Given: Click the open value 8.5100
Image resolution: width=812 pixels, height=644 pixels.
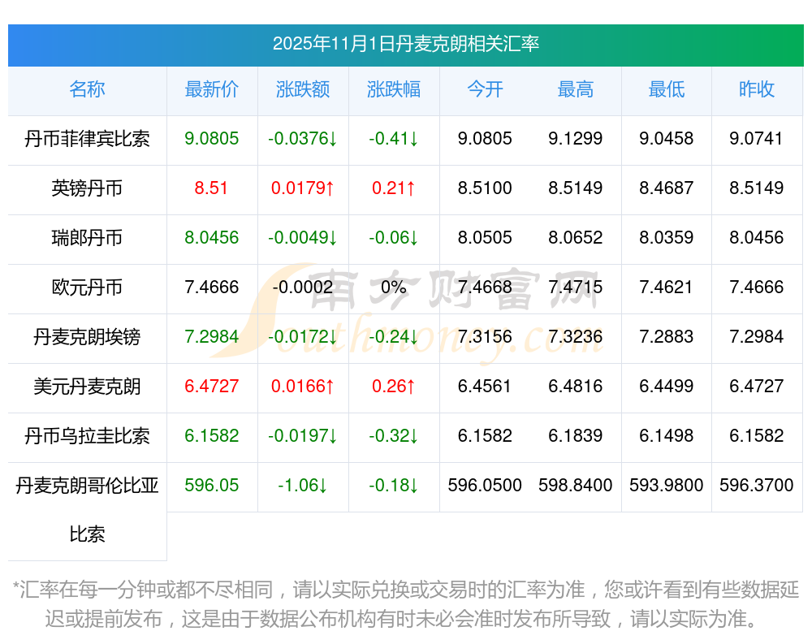Looking at the screenshot, I should 485,188.
